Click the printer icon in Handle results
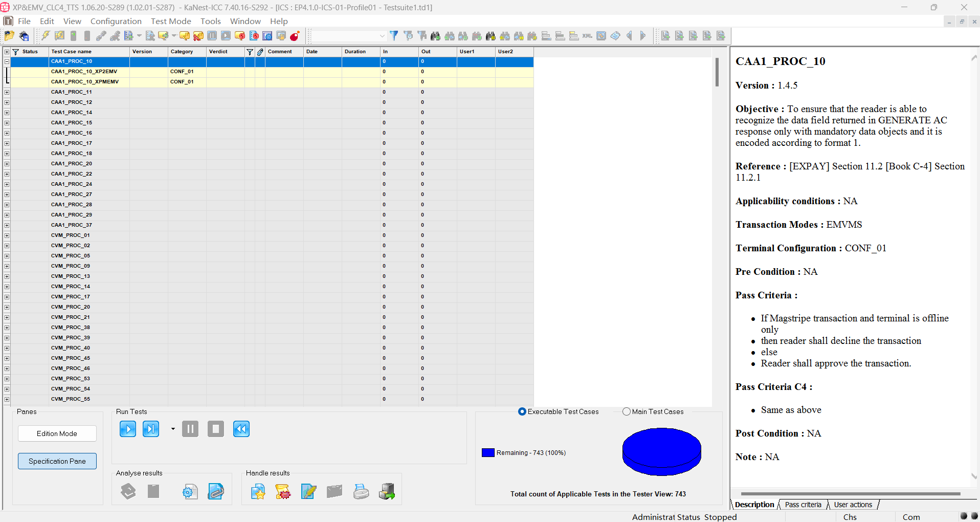This screenshot has height=522, width=980. [x=361, y=492]
